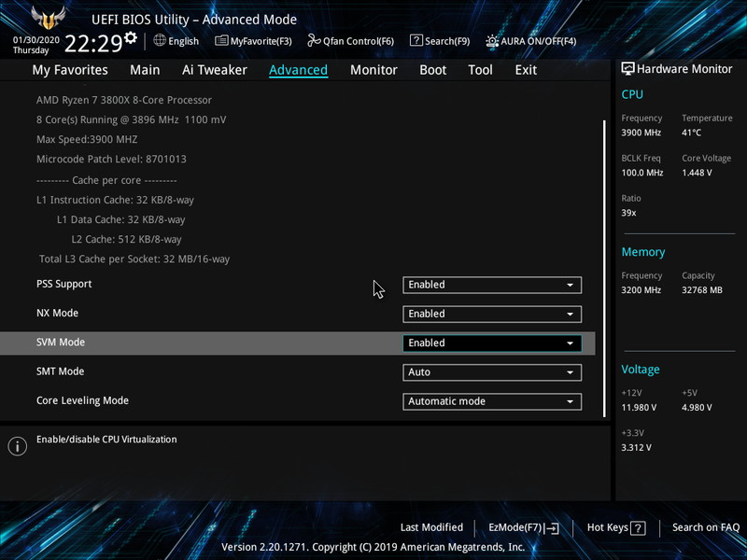Click the memory capacity 32768 MB value
Viewport: 747px width, 560px height.
pos(702,289)
